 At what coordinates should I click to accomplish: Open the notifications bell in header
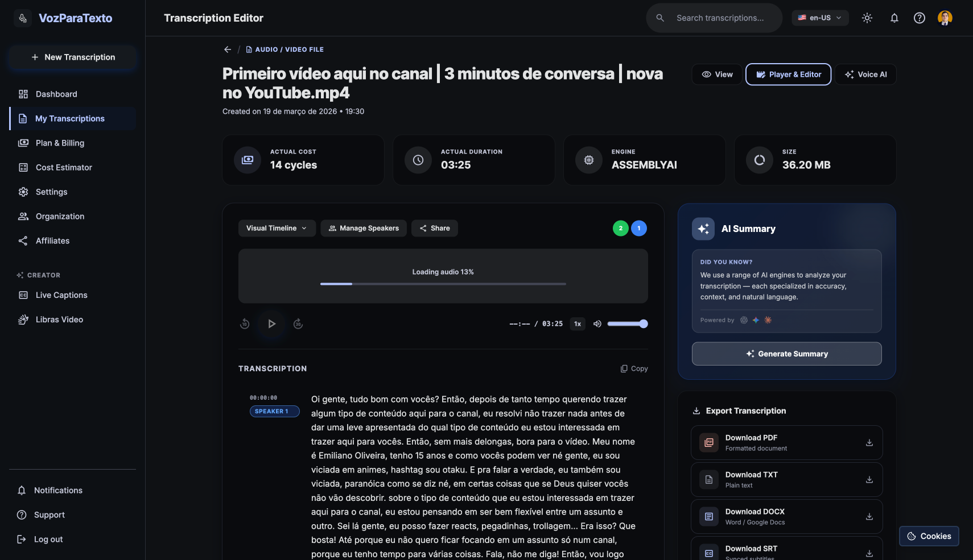click(x=894, y=18)
